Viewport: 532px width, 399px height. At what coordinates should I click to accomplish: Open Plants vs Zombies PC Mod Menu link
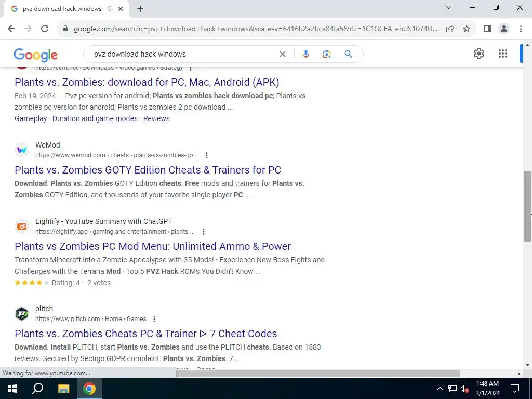[x=153, y=246]
